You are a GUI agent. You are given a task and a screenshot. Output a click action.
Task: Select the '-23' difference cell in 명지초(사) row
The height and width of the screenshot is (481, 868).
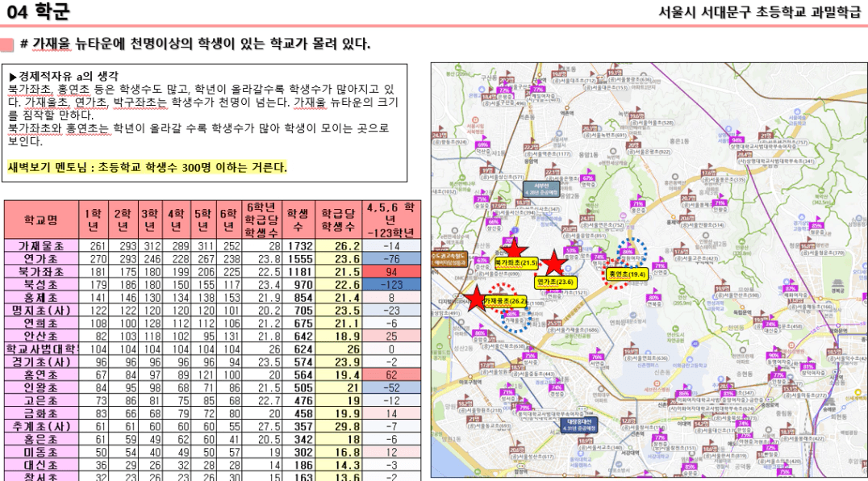(391, 311)
